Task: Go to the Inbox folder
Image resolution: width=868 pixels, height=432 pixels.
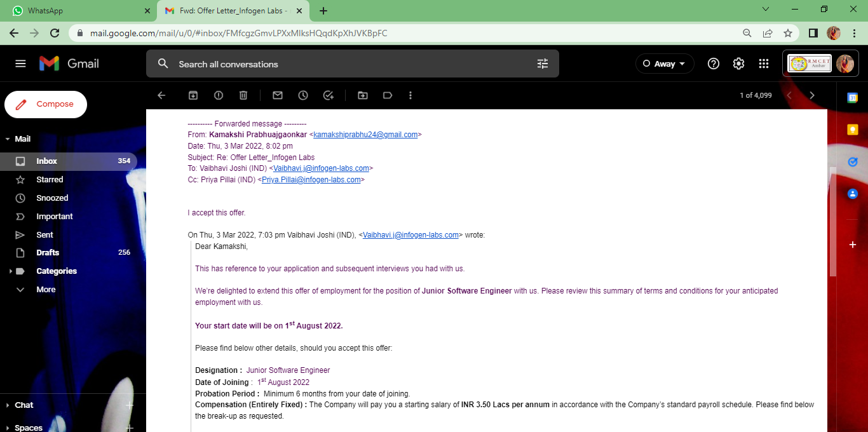Action: click(46, 161)
